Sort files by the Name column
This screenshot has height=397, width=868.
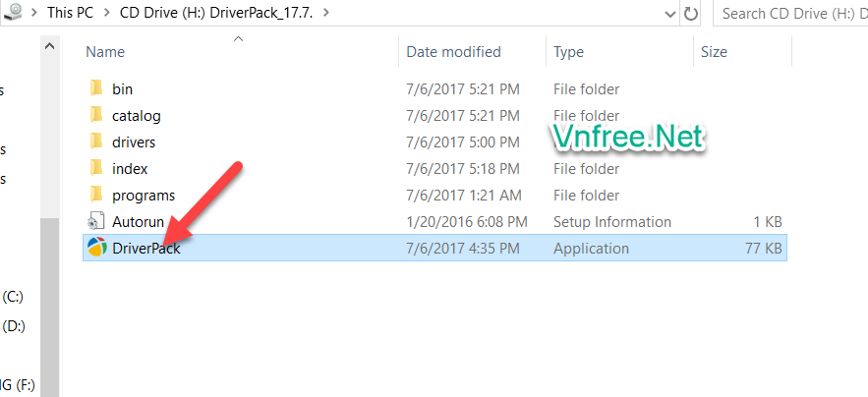coord(106,52)
